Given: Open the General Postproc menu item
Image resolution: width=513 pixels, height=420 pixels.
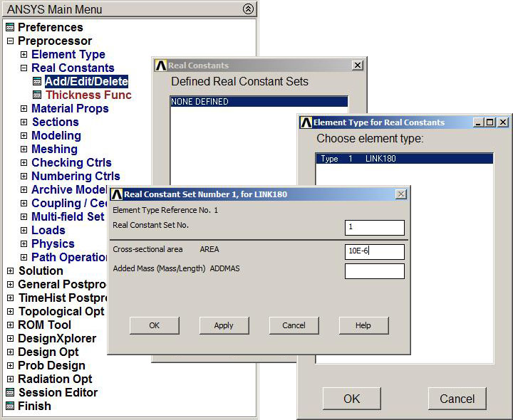Looking at the screenshot, I should coord(56,285).
